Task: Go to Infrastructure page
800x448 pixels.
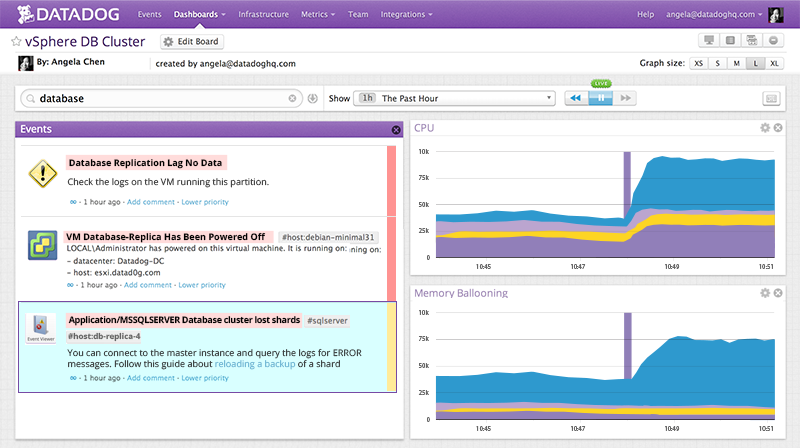Action: 263,14
